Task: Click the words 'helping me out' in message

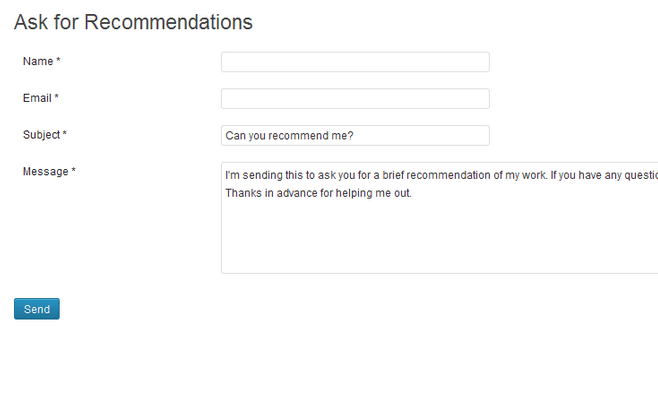Action: pos(373,193)
